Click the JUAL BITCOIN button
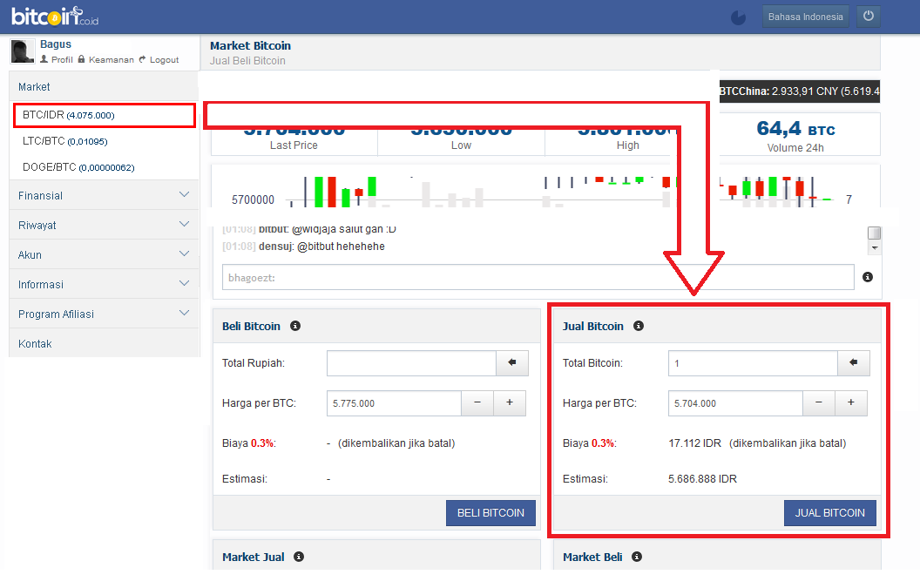Viewport: 920px width, 588px height. tap(829, 513)
